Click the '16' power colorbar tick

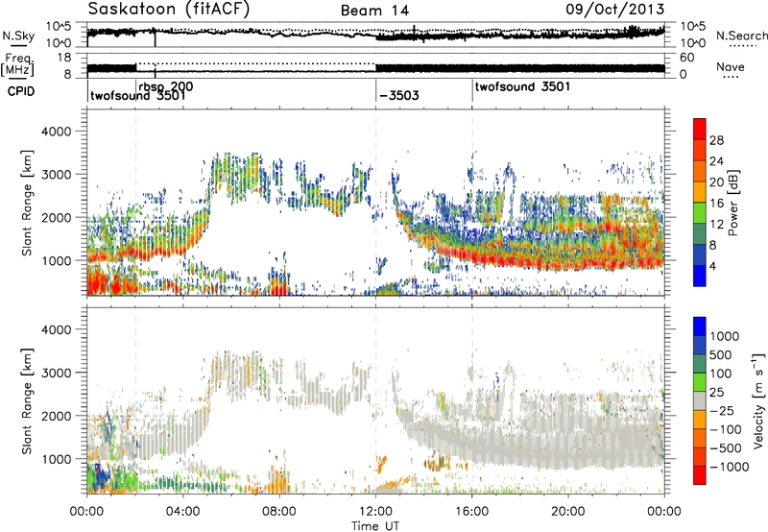click(716, 204)
